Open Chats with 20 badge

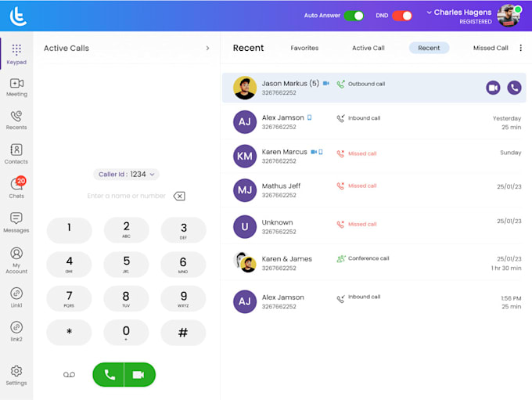[16, 188]
